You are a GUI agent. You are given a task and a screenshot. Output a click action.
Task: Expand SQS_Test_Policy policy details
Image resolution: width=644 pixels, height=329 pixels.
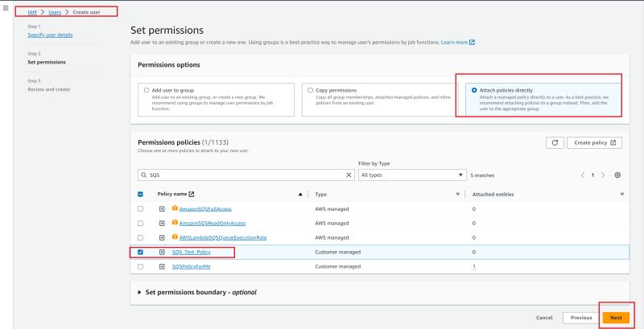point(162,253)
